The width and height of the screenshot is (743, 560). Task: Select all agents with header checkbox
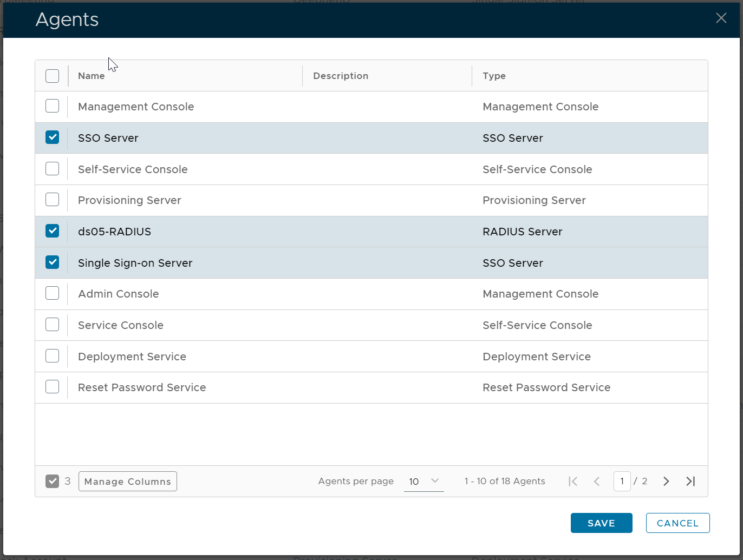(x=53, y=76)
